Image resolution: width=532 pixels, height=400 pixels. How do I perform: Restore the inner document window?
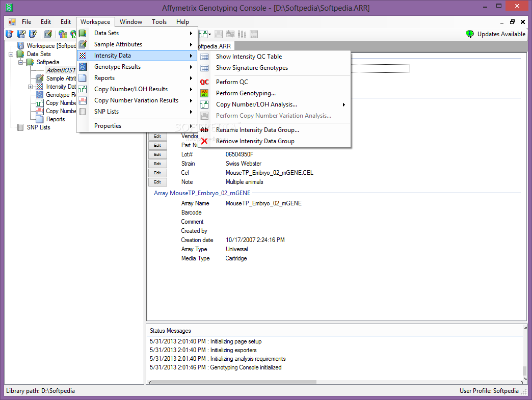click(512, 22)
